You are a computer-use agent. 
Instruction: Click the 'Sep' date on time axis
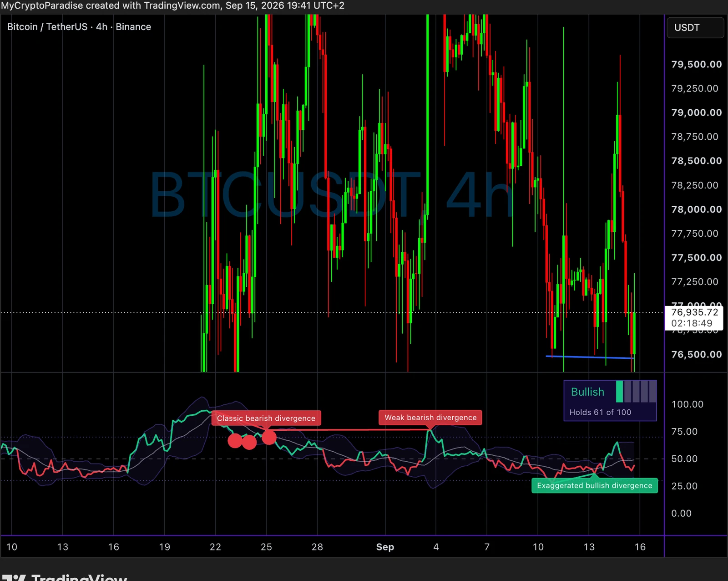pyautogui.click(x=385, y=547)
